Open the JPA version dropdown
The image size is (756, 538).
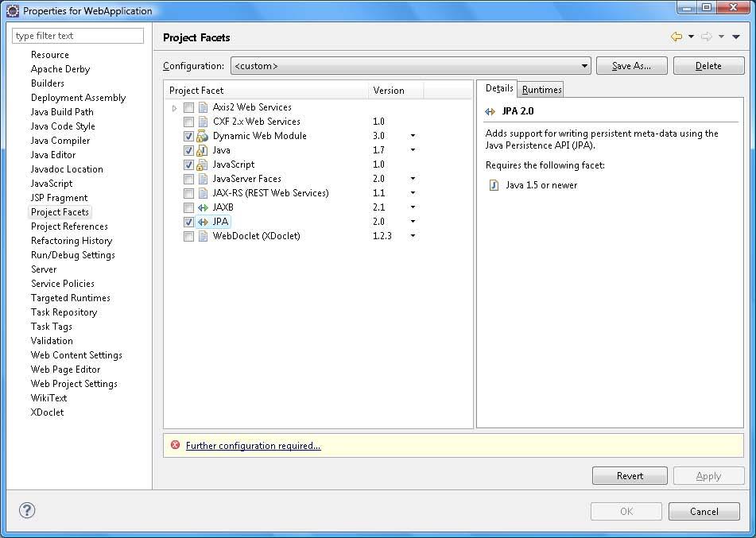(413, 222)
